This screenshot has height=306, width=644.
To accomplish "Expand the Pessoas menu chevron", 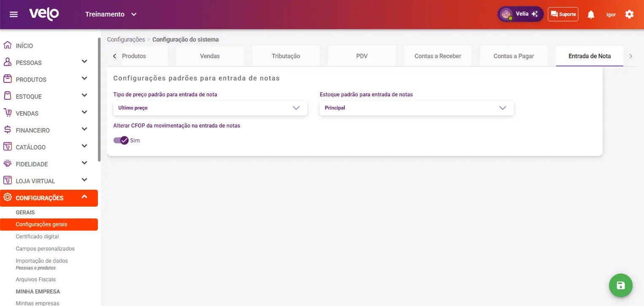I will tap(84, 62).
